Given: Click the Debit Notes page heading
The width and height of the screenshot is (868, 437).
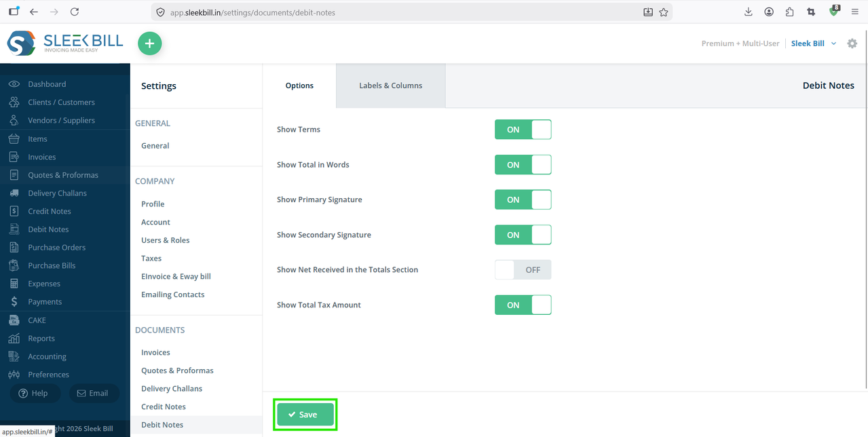Looking at the screenshot, I should pyautogui.click(x=828, y=86).
